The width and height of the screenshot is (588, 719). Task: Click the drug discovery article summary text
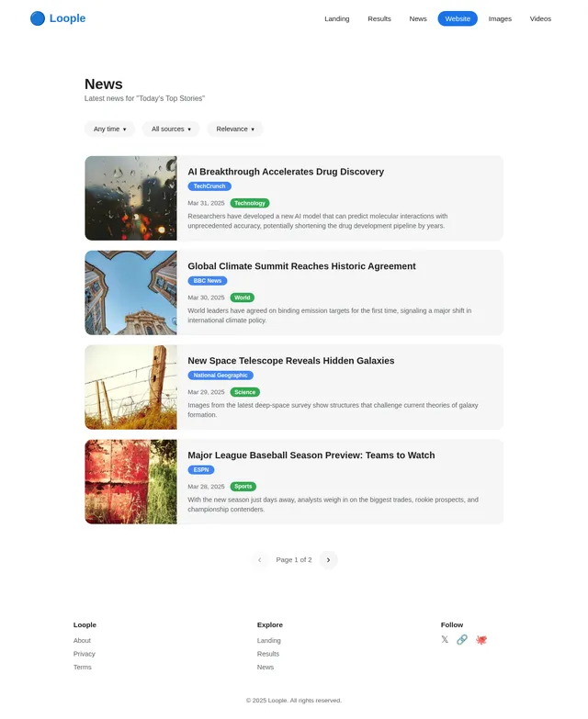pos(317,220)
